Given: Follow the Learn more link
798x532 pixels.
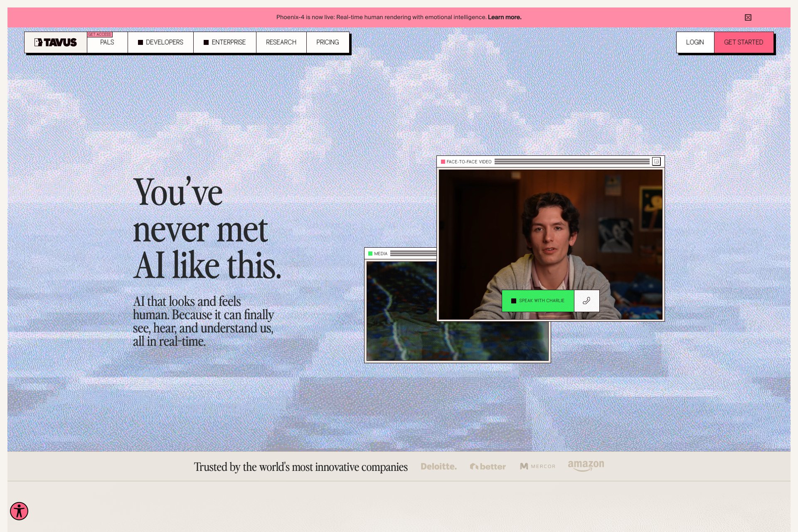Looking at the screenshot, I should (505, 17).
